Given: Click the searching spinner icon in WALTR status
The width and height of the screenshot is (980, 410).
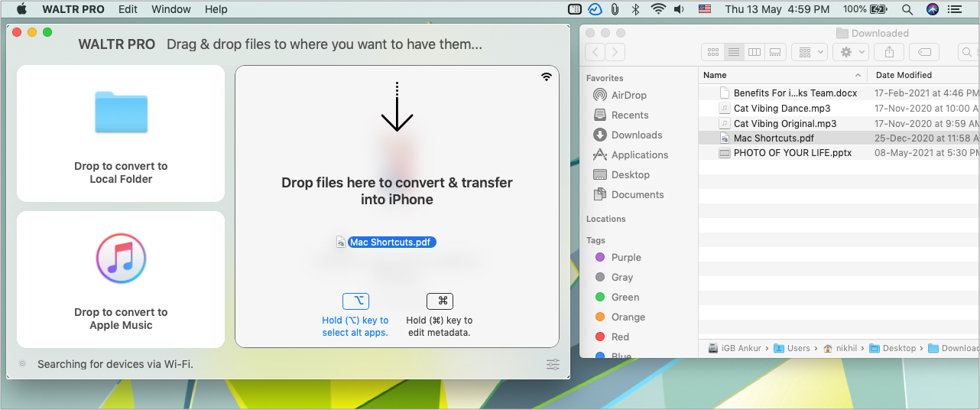Looking at the screenshot, I should (x=22, y=364).
